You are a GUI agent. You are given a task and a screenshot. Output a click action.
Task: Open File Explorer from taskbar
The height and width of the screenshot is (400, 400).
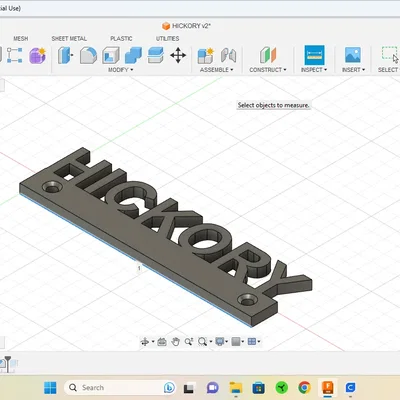[x=236, y=388]
